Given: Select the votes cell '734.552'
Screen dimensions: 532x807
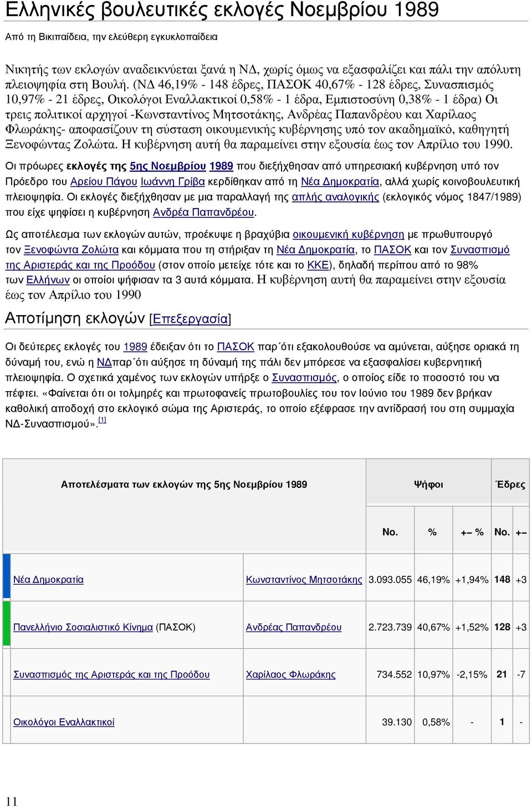Looking at the screenshot, I should pyautogui.click(x=394, y=674).
